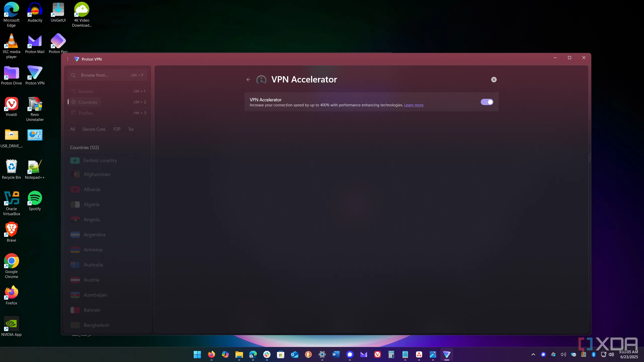Click the Proton VPN taskbar icon
Image resolution: width=644 pixels, height=362 pixels.
pyautogui.click(x=447, y=355)
